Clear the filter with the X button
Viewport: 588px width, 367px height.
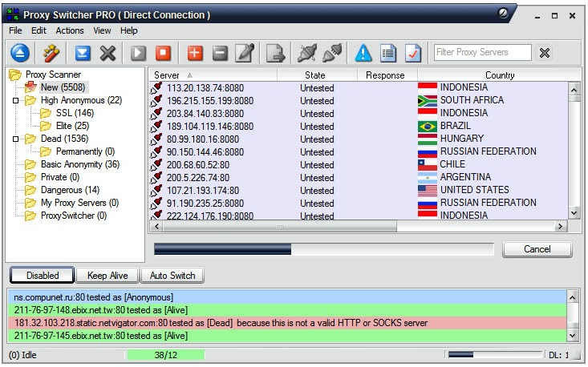coord(545,53)
